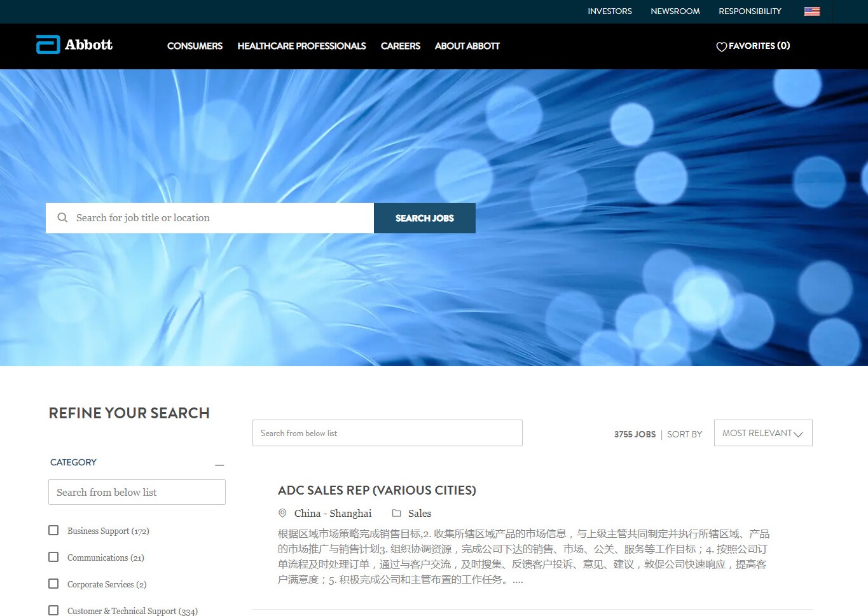Tick the Communications category checkbox
Screen dimensions: 868x616
53,557
